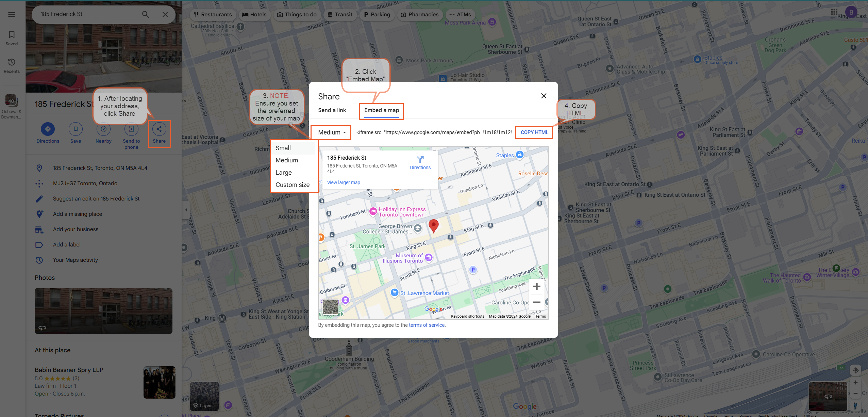Filter map by Pharmacies
Image resolution: width=868 pixels, height=417 pixels.
pos(420,15)
